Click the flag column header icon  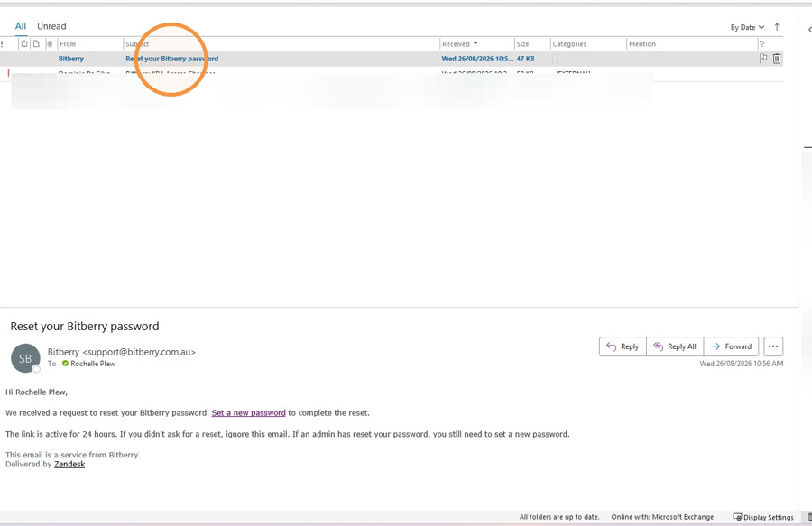tap(762, 44)
